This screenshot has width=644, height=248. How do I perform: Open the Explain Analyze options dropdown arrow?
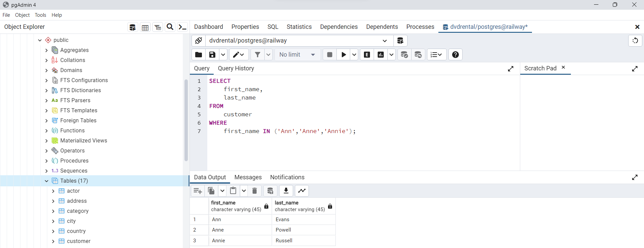[391, 55]
